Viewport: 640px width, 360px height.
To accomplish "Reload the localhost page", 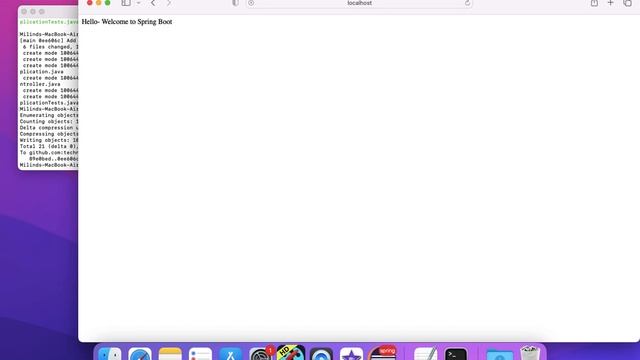I will (x=467, y=3).
